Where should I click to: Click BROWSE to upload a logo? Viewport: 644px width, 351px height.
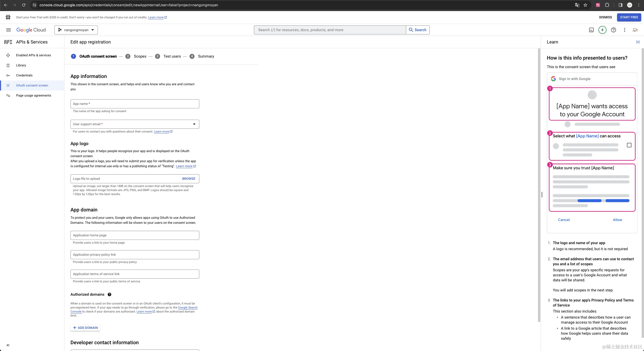click(x=188, y=179)
